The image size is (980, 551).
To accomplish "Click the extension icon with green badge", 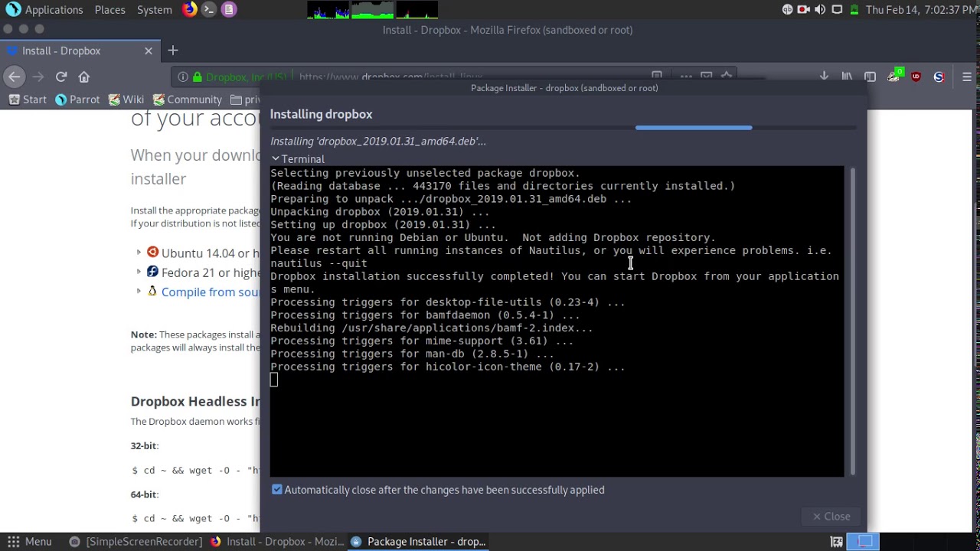I will [894, 76].
